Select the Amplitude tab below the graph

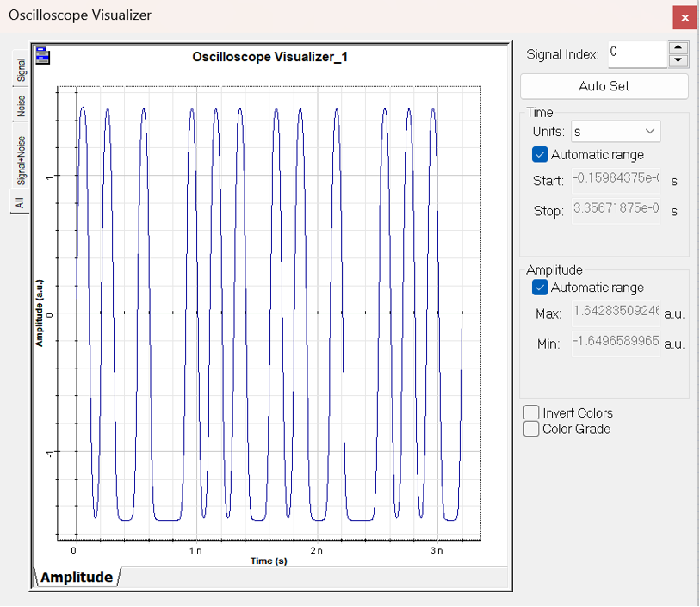coord(77,577)
